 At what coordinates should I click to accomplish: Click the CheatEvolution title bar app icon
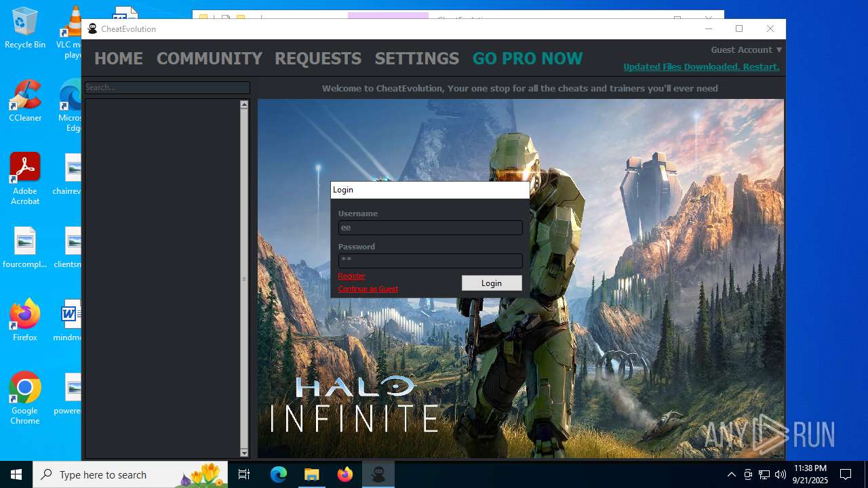click(x=93, y=28)
